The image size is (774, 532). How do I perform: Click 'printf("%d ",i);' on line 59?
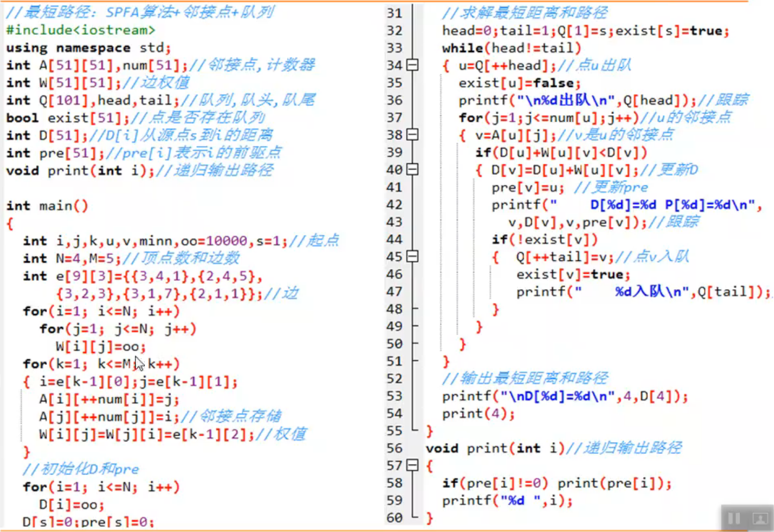click(507, 500)
